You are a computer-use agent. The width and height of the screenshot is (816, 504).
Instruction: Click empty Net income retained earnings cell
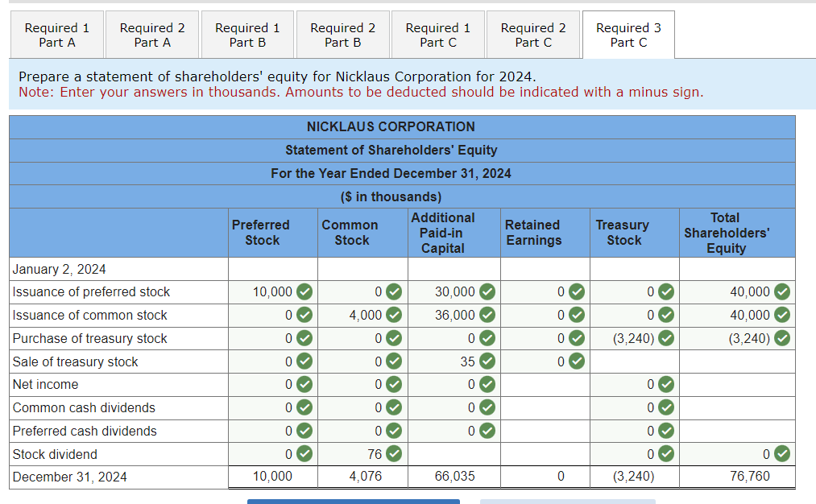point(545,385)
